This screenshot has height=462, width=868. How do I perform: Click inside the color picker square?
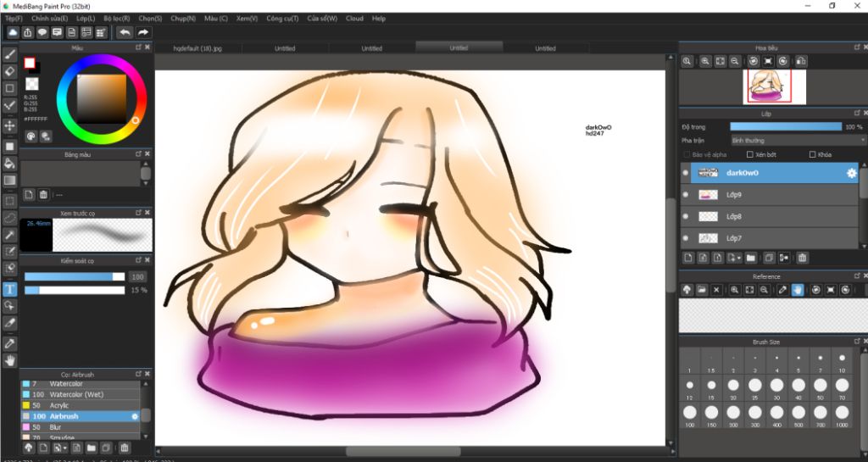102,98
